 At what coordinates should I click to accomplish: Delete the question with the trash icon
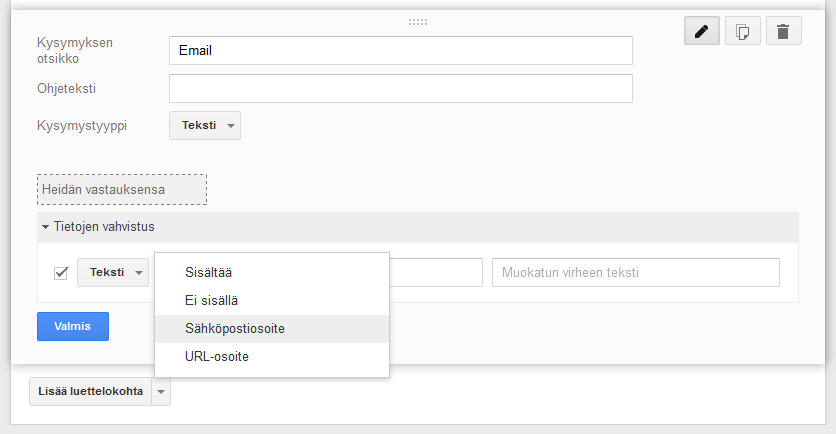[x=783, y=31]
